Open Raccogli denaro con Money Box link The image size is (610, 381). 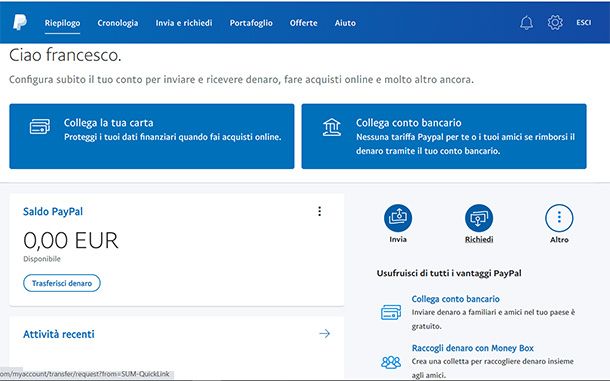473,348
